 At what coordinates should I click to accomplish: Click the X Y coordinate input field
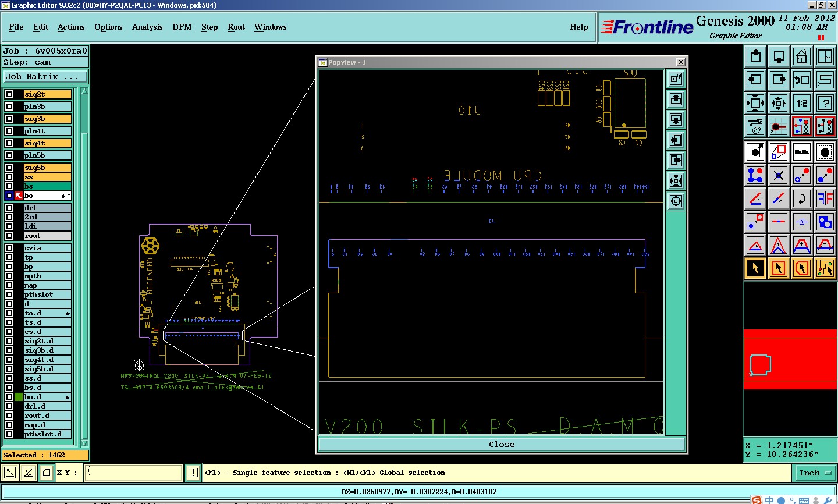click(x=134, y=473)
